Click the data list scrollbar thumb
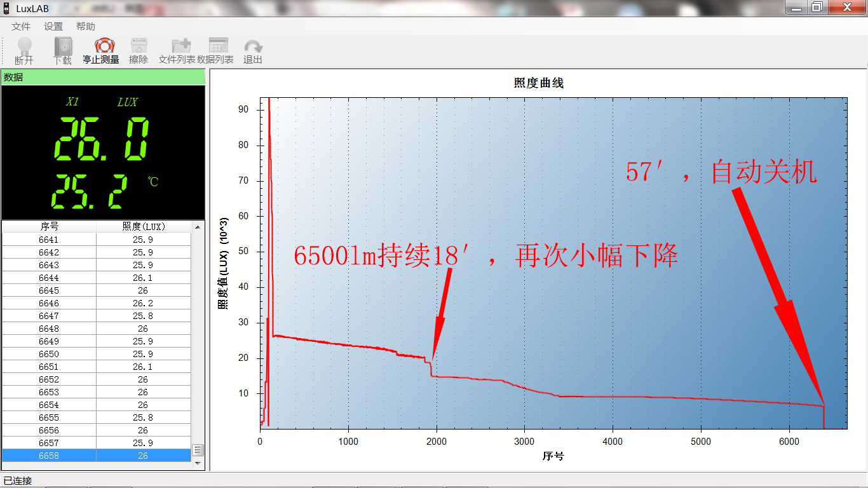Screen dimensions: 868x488 (198, 450)
